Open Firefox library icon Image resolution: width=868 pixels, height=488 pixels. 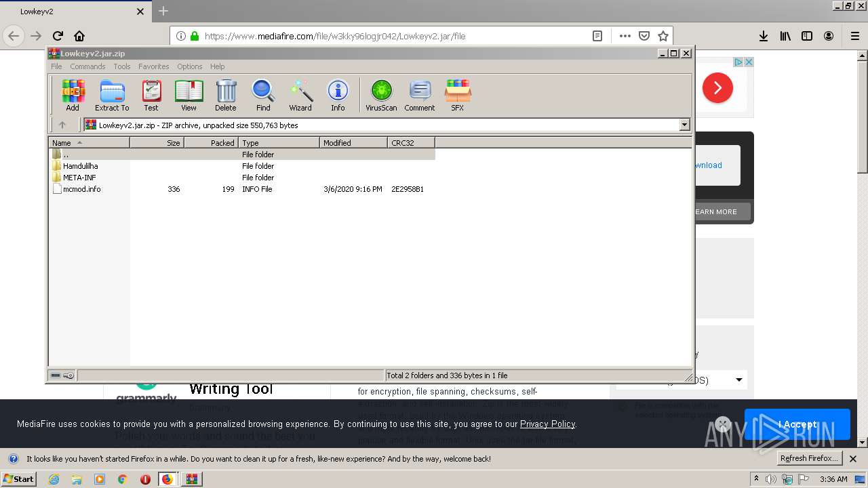[x=785, y=36]
